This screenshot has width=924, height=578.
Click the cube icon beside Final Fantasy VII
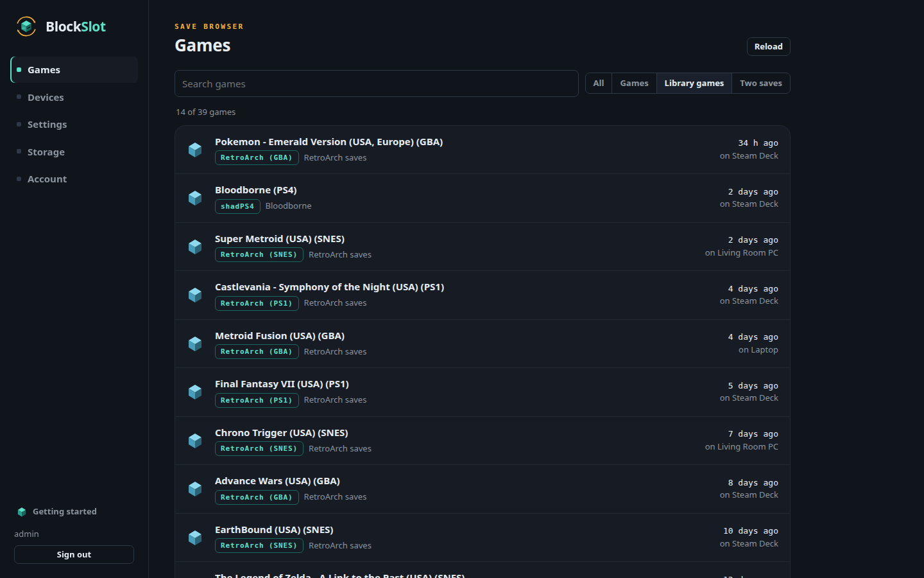coord(195,392)
